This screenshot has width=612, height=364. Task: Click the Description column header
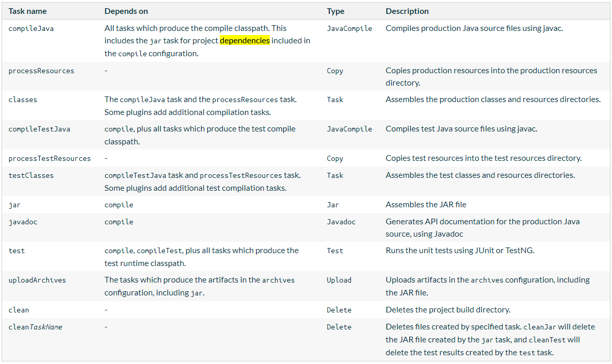coord(407,11)
